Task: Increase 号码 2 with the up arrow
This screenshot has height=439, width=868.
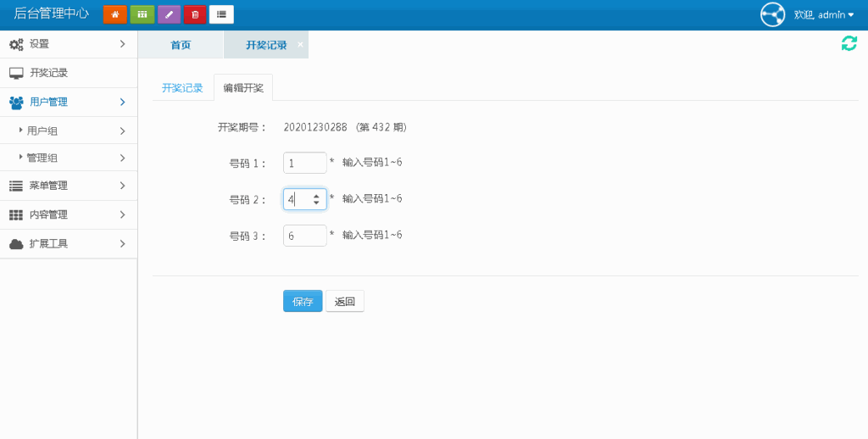Action: pos(316,196)
